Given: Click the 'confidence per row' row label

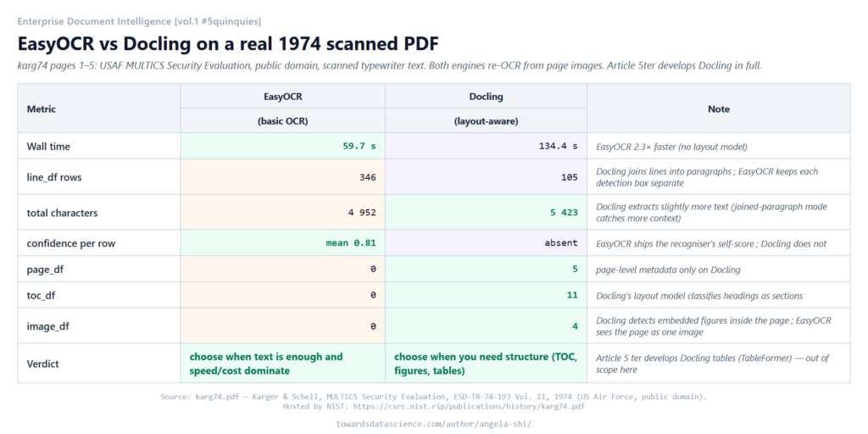Looking at the screenshot, I should coord(71,243).
